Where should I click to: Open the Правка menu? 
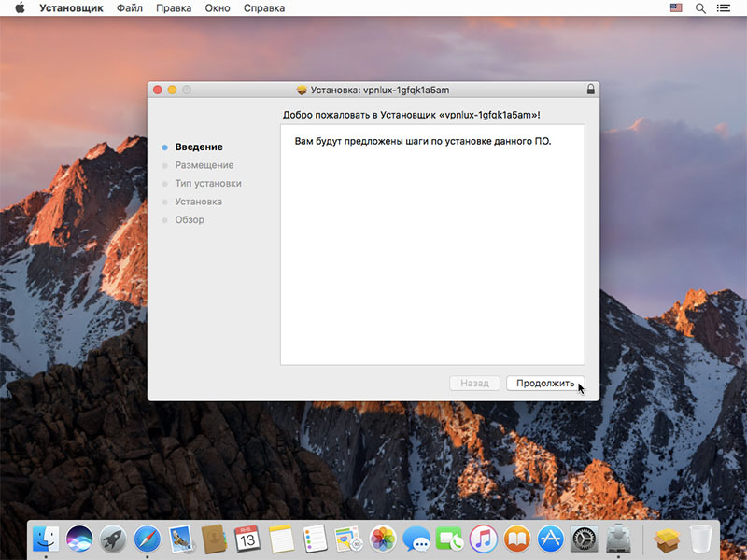click(174, 8)
